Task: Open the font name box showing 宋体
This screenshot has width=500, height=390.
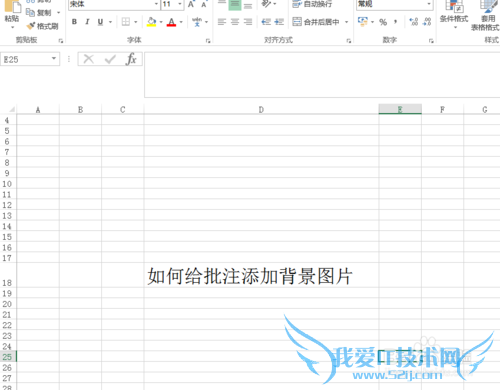Action: [x=114, y=4]
